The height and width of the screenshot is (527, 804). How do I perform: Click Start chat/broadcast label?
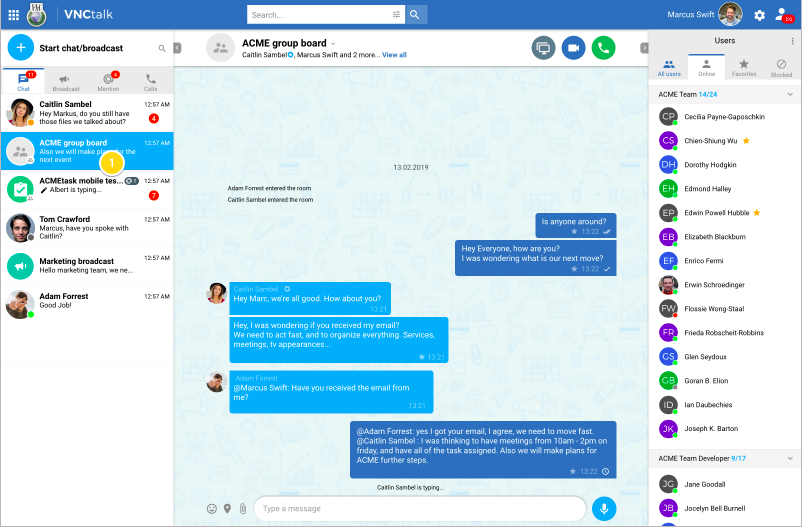point(81,48)
